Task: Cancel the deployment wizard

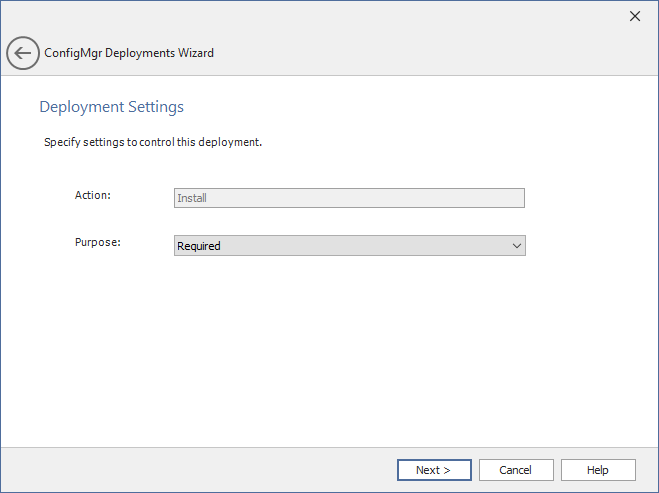Action: (516, 470)
